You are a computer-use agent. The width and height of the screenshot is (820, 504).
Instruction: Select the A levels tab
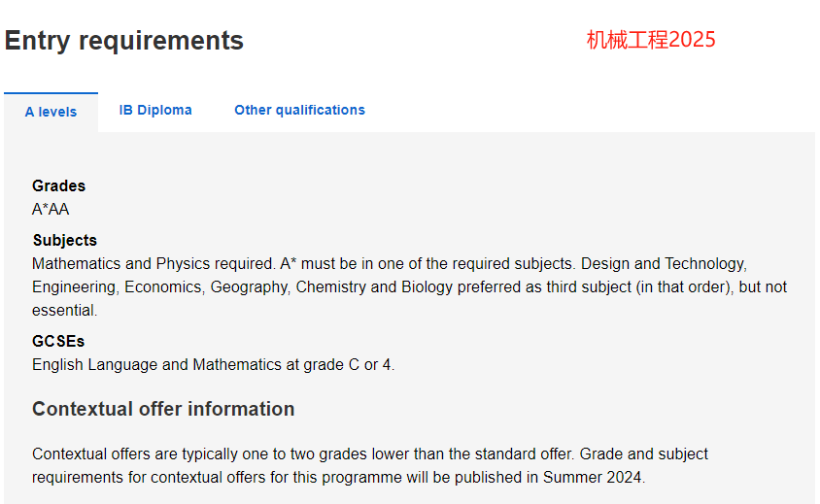[x=51, y=112]
